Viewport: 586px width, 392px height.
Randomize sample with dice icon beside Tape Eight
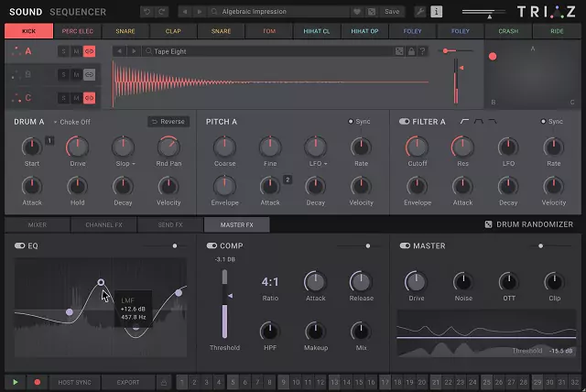point(399,51)
